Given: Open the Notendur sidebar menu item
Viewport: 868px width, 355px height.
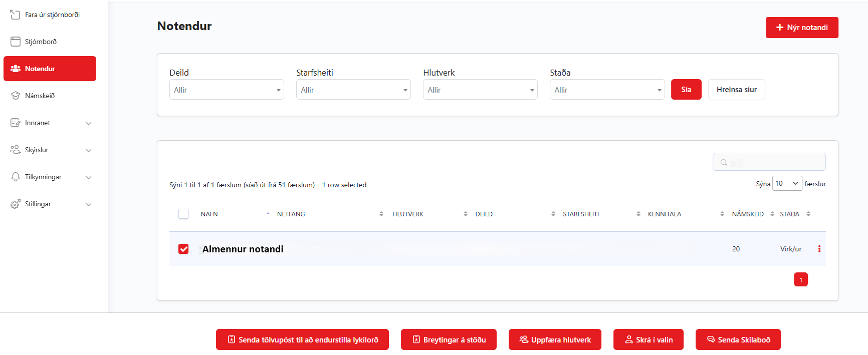Looking at the screenshot, I should click(x=50, y=69).
